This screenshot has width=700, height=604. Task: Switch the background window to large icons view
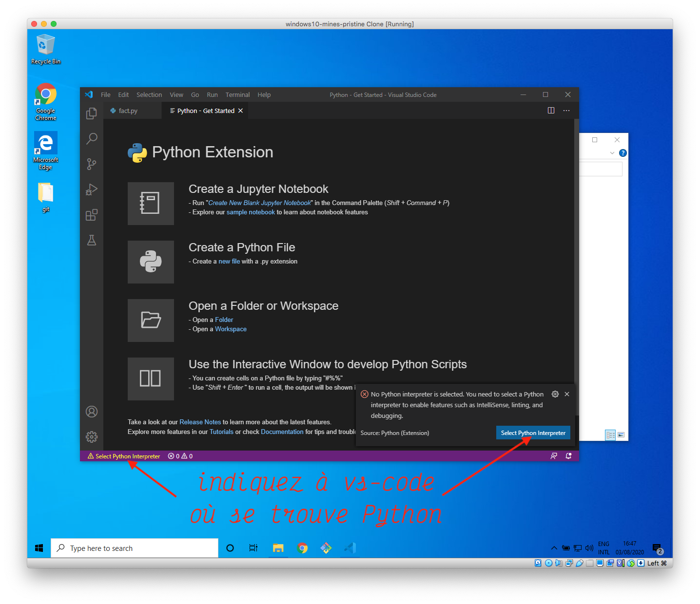[x=621, y=435]
